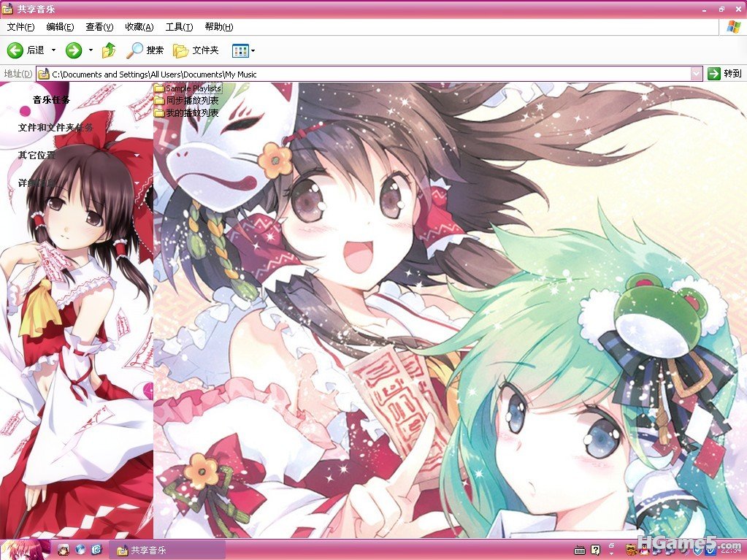Image resolution: width=747 pixels, height=560 pixels.
Task: Click the address path text field
Action: [369, 74]
